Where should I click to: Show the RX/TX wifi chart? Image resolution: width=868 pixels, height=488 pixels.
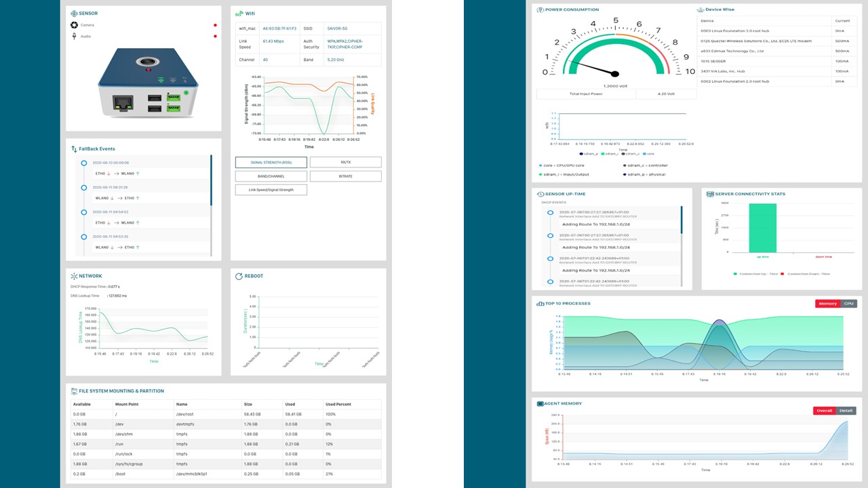pyautogui.click(x=345, y=163)
